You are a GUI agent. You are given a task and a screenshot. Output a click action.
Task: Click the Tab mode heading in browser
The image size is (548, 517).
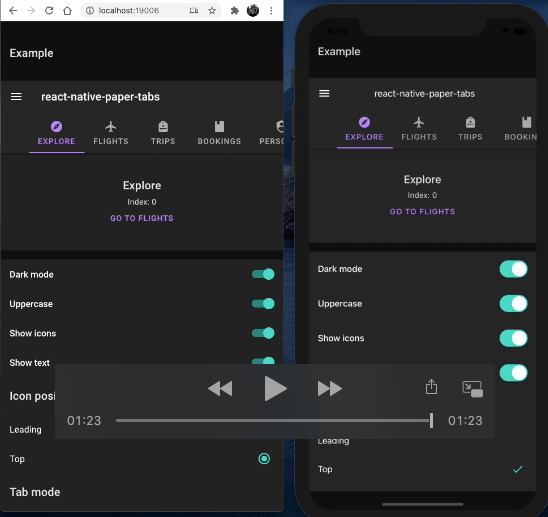tap(35, 492)
